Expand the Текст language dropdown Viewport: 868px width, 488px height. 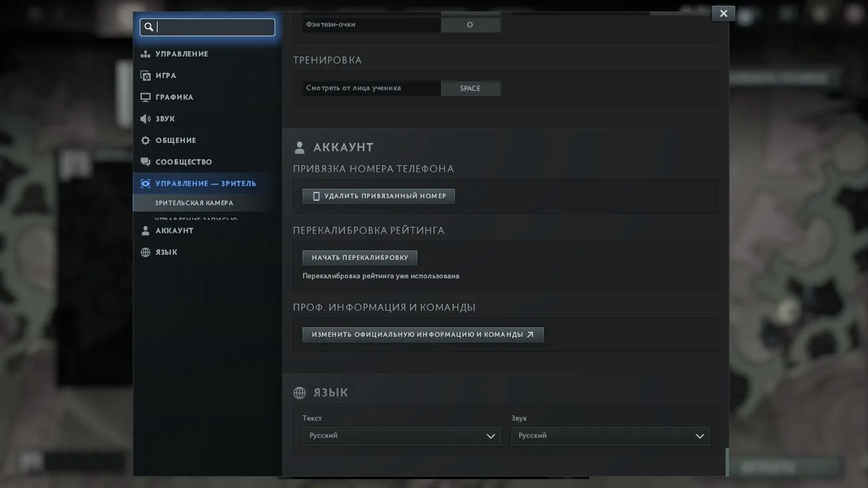[x=402, y=436]
